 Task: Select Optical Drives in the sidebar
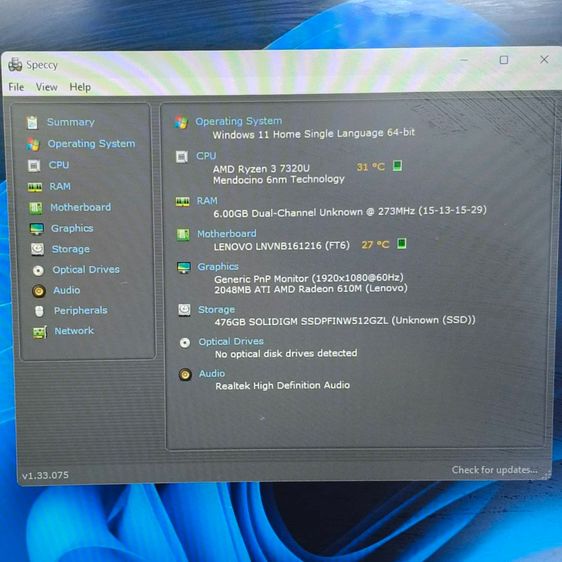(x=86, y=270)
